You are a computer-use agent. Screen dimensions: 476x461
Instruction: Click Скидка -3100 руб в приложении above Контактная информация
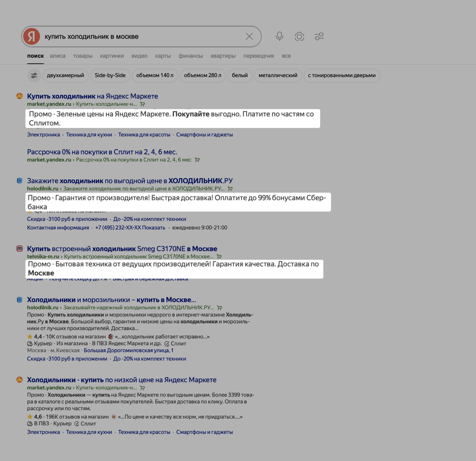click(67, 219)
